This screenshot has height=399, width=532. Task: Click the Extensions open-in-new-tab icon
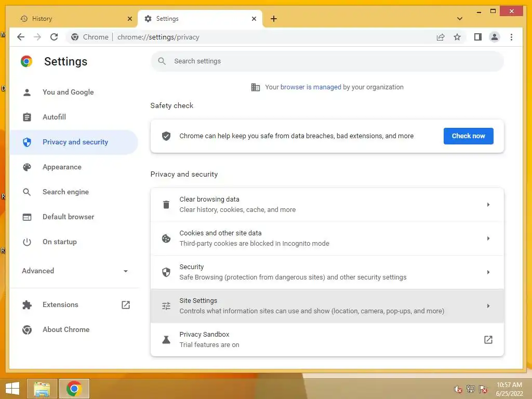[126, 304]
